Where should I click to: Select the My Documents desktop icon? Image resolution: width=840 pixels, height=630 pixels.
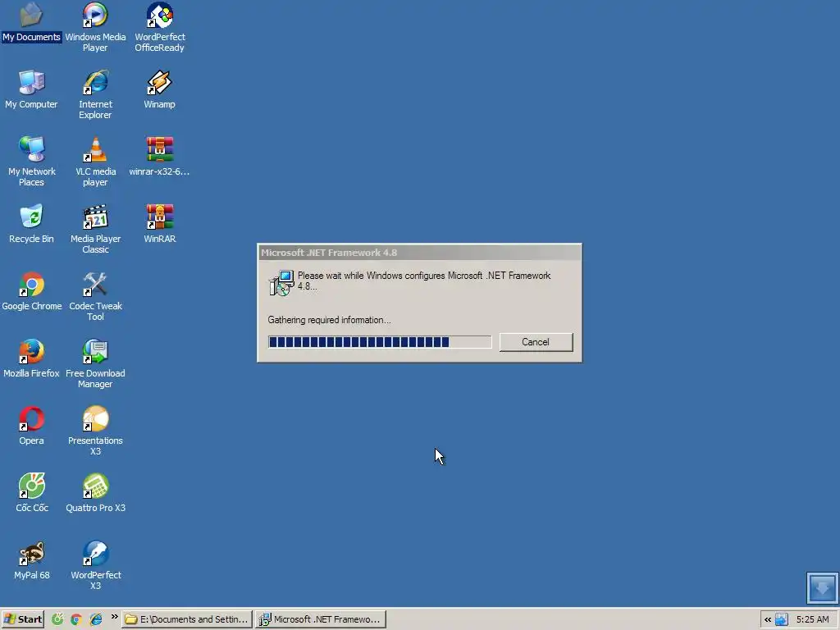31,22
